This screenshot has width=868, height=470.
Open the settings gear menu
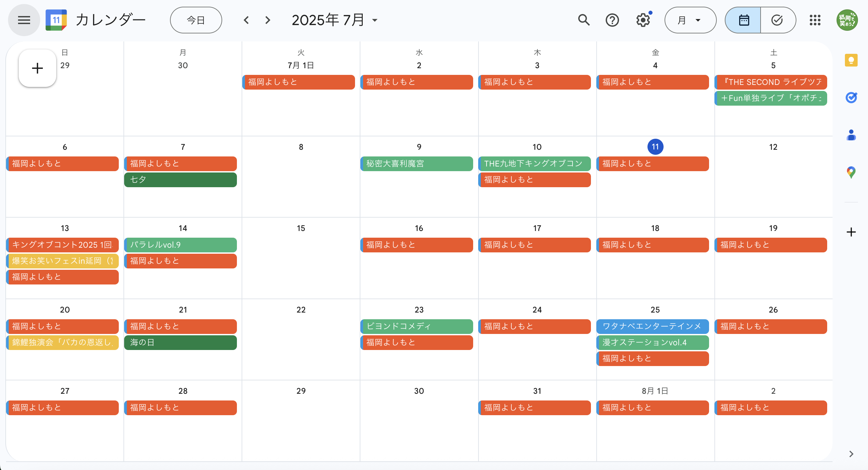point(643,20)
